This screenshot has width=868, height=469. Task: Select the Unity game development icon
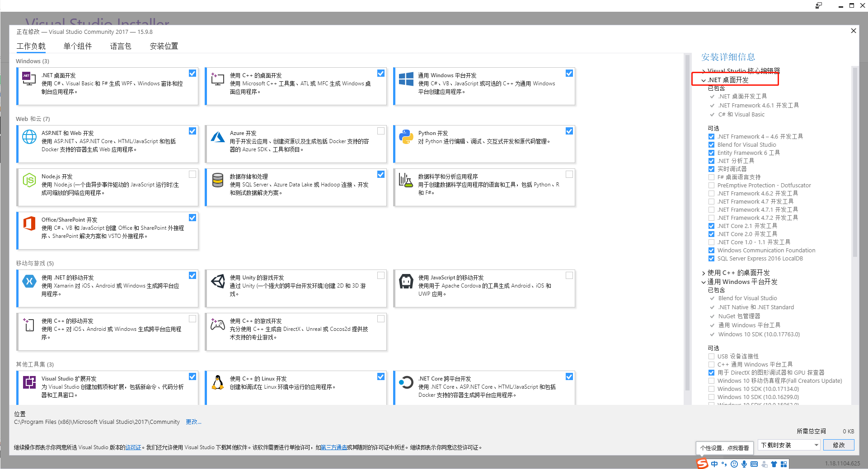point(217,281)
